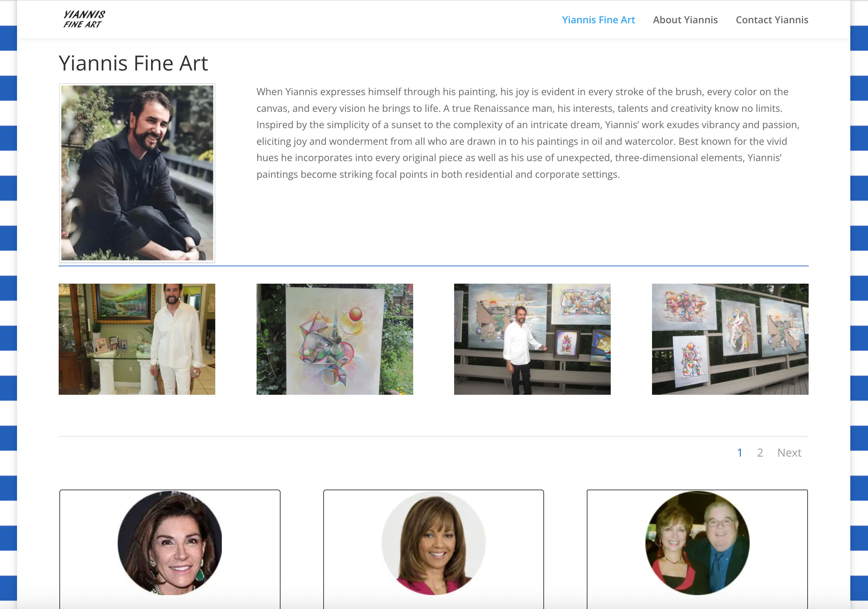Click the middle testimonial card box
The image size is (868, 609).
click(x=433, y=549)
